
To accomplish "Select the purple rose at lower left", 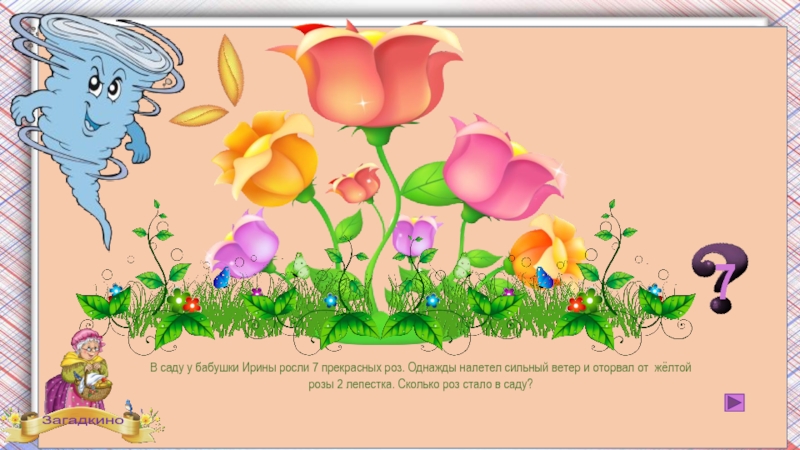I will 244,245.
